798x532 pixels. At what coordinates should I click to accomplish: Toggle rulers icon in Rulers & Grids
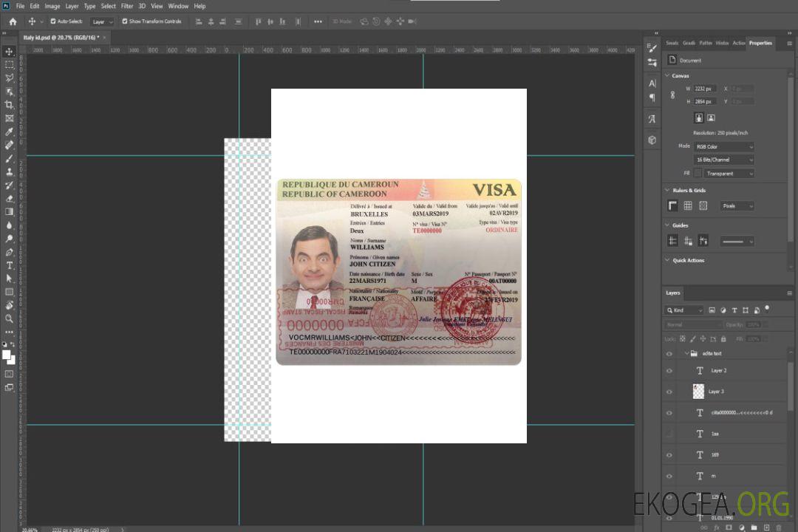[x=673, y=205]
